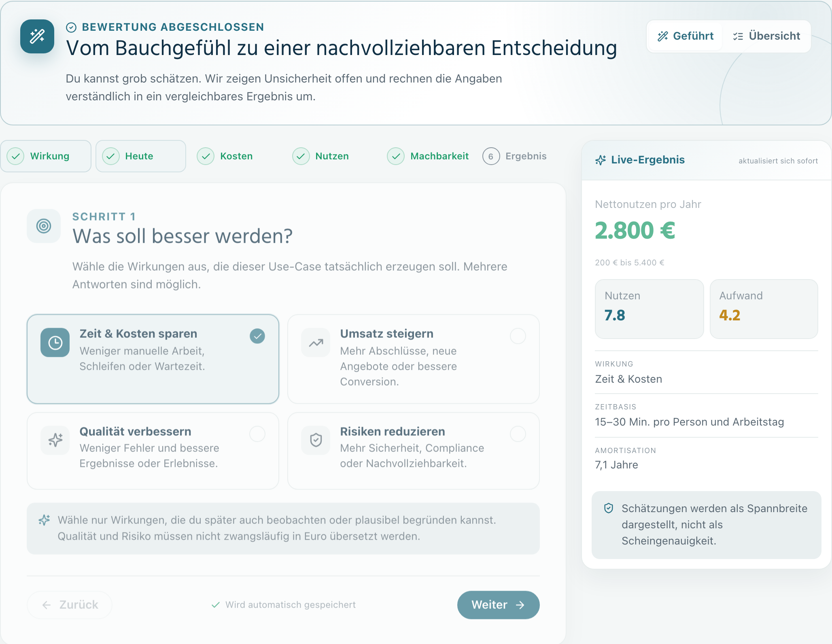
Task: Tick the Risiken reduzieren selection circle
Action: tap(518, 434)
